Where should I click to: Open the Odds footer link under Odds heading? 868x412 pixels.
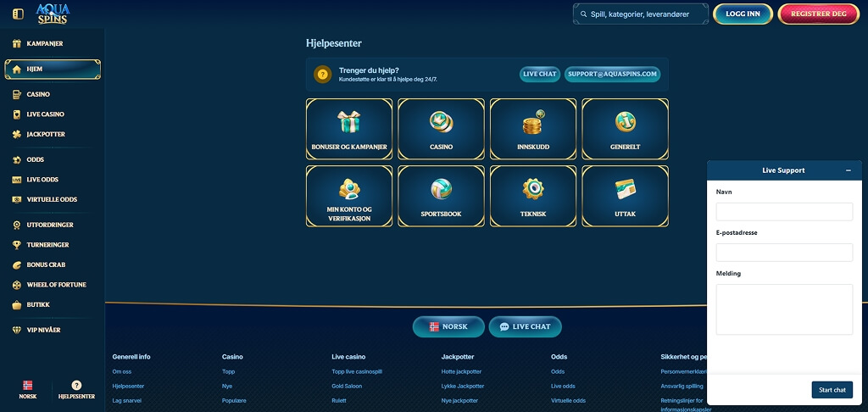point(558,371)
